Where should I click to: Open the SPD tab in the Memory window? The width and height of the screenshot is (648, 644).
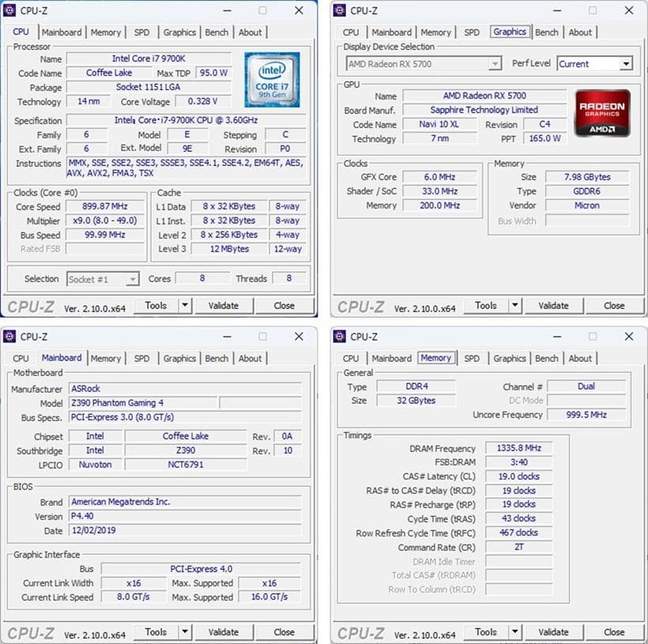pos(472,358)
